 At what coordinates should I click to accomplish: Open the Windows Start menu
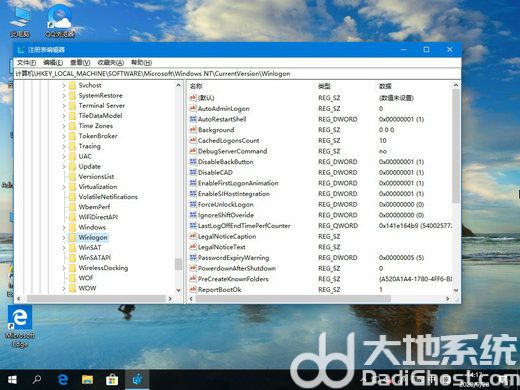[x=12, y=380]
